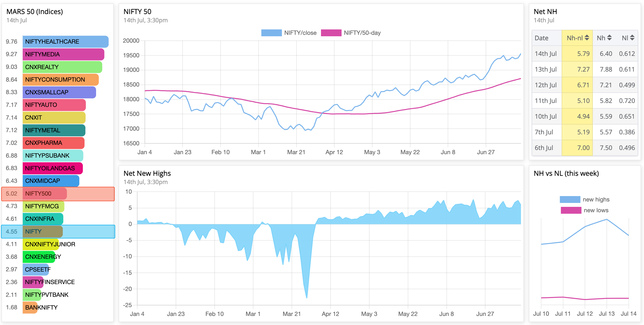Select the NIFTYAUTO bar

pyautogui.click(x=54, y=105)
